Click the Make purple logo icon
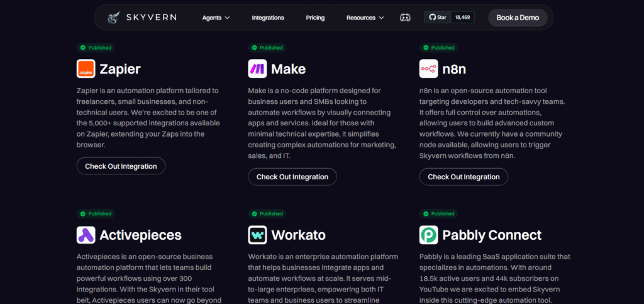The image size is (644, 304). coord(257,69)
